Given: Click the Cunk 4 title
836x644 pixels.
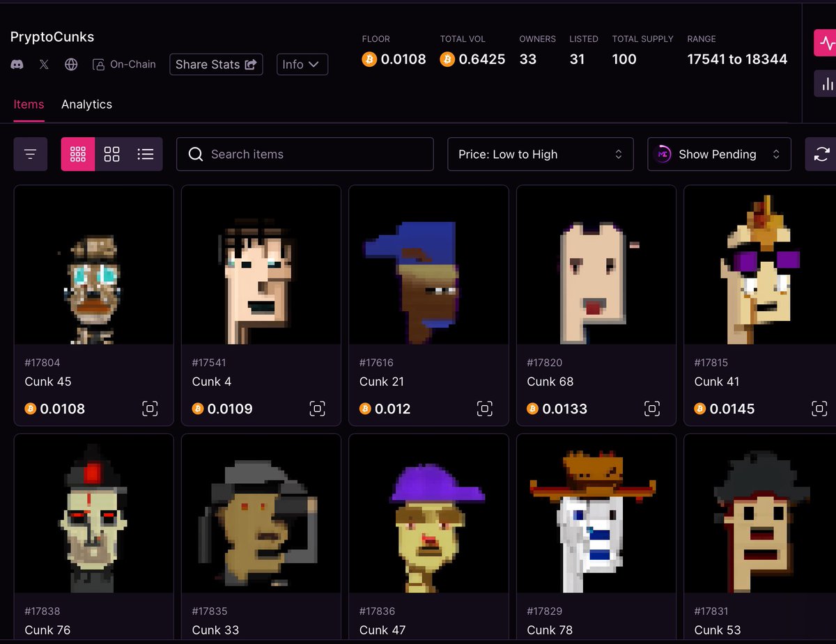Looking at the screenshot, I should pos(212,382).
